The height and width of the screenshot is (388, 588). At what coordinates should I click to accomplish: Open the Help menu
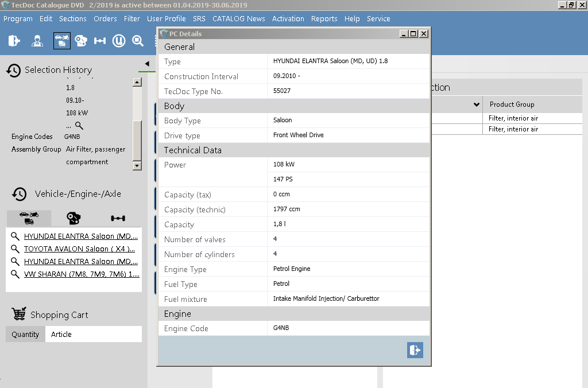click(x=352, y=19)
